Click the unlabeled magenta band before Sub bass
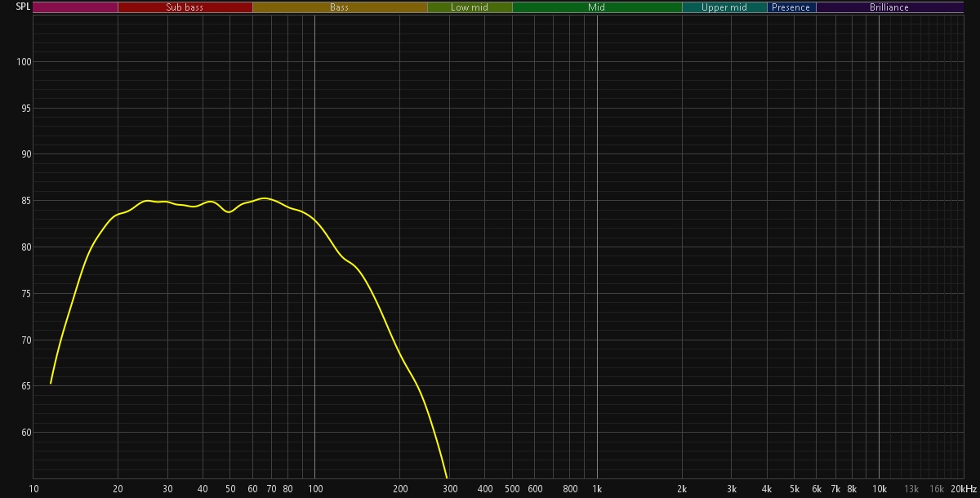Viewport: 980px width, 498px height. pos(75,7)
